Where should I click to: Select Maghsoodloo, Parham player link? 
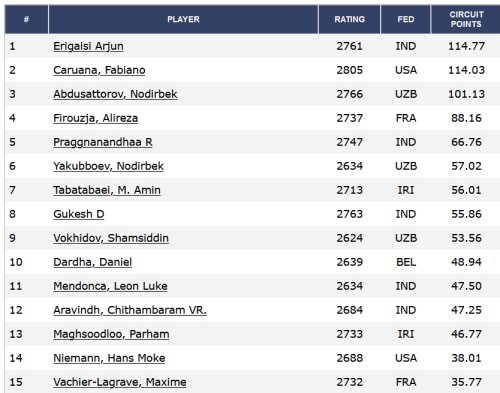tap(111, 334)
